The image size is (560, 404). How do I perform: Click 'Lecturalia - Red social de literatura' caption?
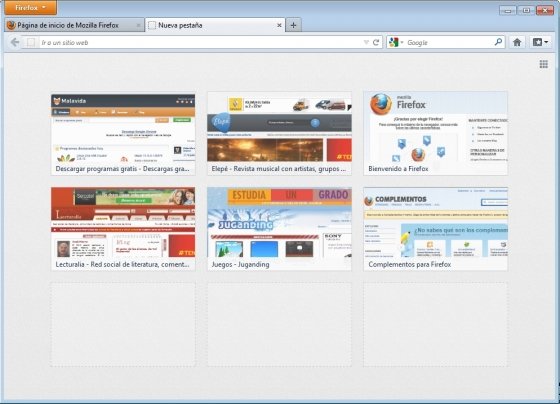tap(122, 265)
